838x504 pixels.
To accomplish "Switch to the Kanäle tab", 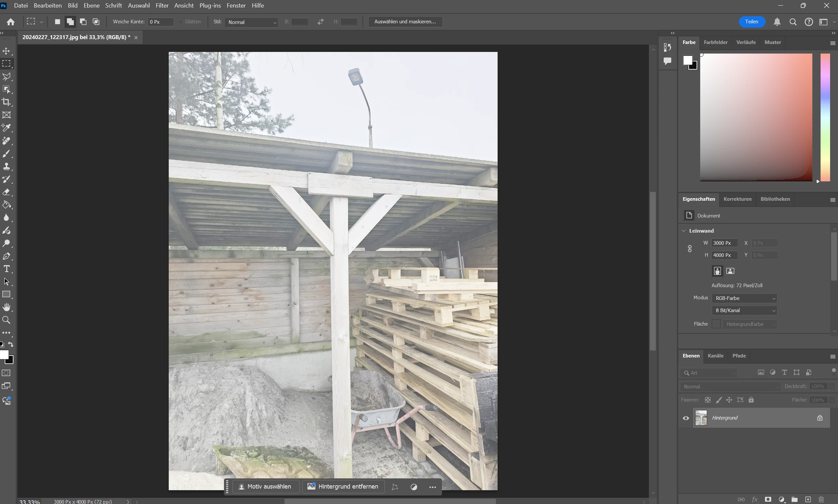I will point(715,355).
